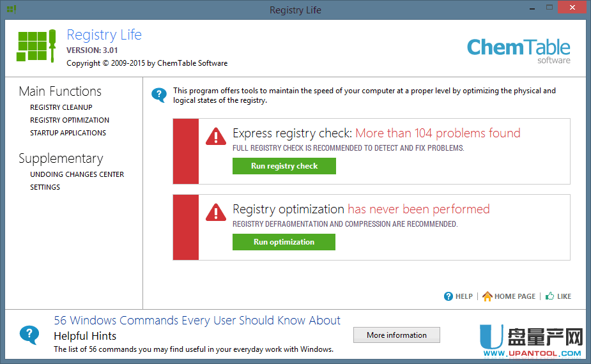Screen dimensions: 591x364
Task: Click the Supplementary heading
Action: (61, 158)
